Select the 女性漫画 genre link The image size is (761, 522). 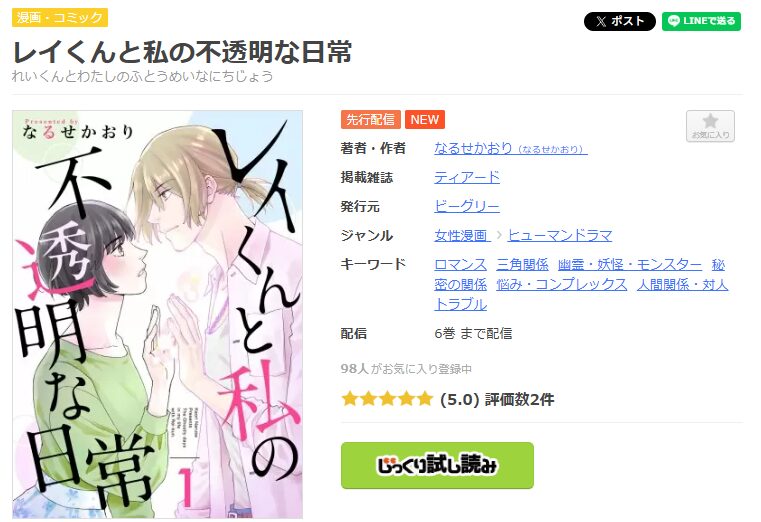pyautogui.click(x=461, y=236)
